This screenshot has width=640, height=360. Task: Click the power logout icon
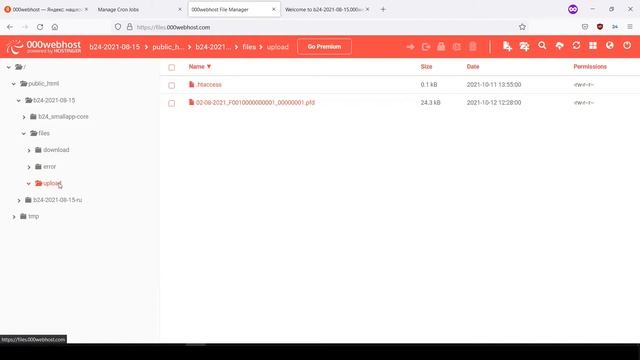627,45
